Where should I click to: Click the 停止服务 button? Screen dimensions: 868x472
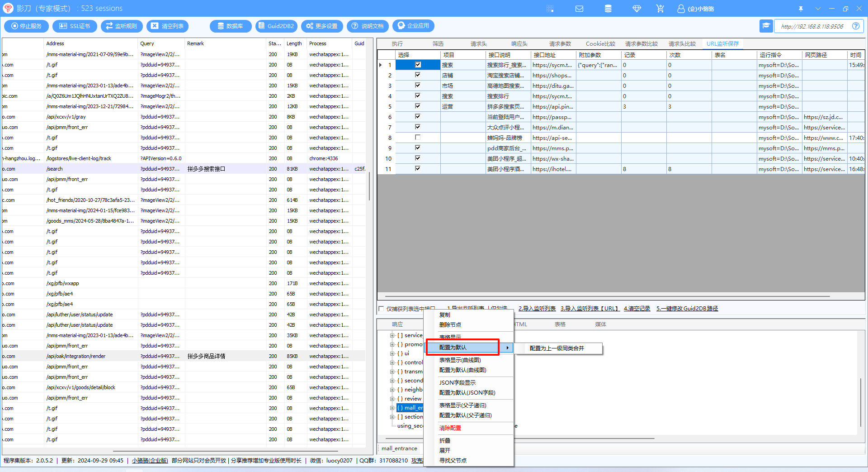coord(26,26)
